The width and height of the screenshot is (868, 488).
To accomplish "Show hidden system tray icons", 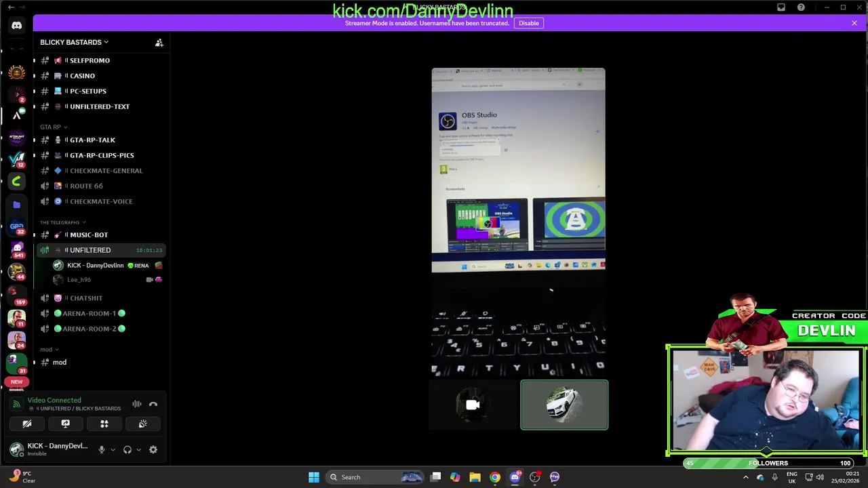I will point(746,477).
